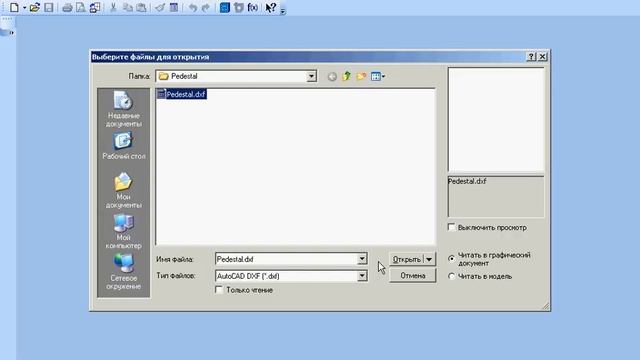Viewport: 640px width, 360px height.
Task: Click the Cut scissors toolbar icon
Action: tap(113, 7)
